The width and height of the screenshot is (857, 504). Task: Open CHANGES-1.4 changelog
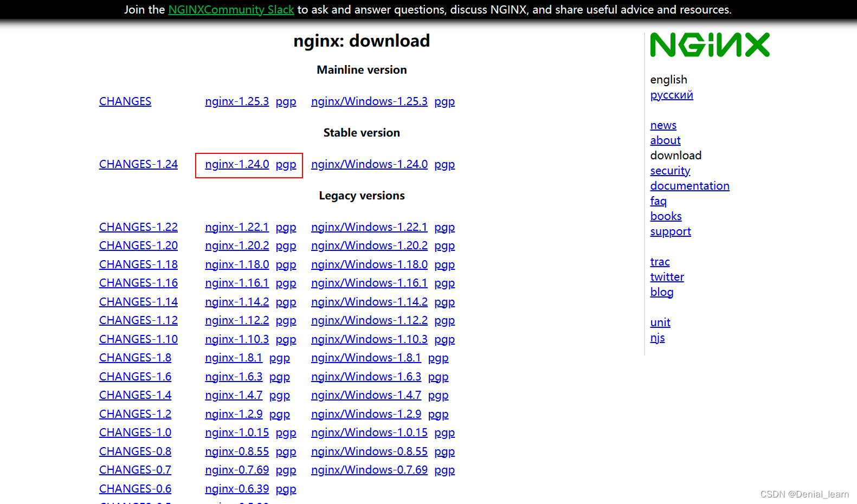tap(135, 395)
